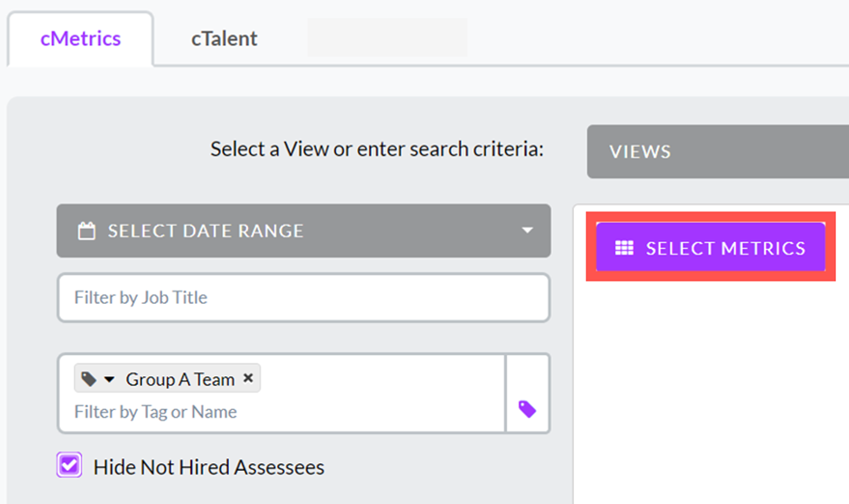Viewport: 849px width, 504px height.
Task: Open the purple tag picker icon
Action: tap(527, 409)
